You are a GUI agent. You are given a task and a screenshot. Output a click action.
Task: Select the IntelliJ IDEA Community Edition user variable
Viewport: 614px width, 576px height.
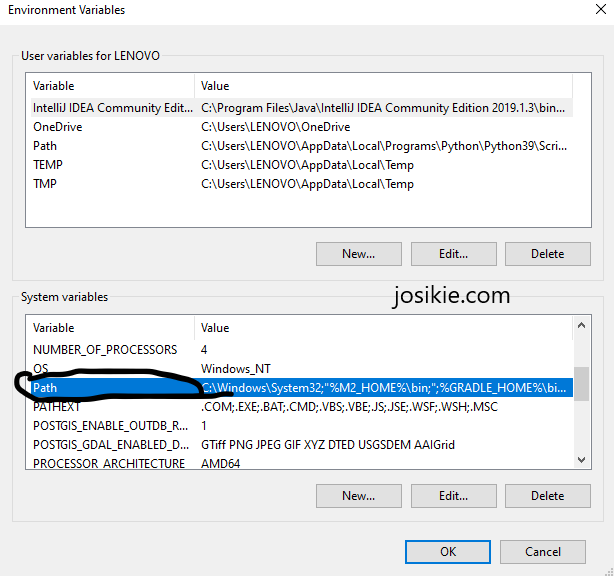point(110,108)
